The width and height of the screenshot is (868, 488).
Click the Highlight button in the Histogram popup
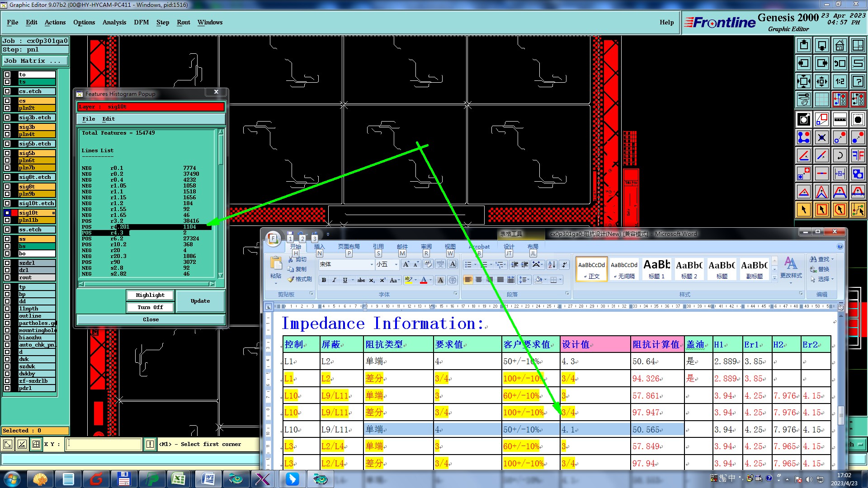(150, 295)
